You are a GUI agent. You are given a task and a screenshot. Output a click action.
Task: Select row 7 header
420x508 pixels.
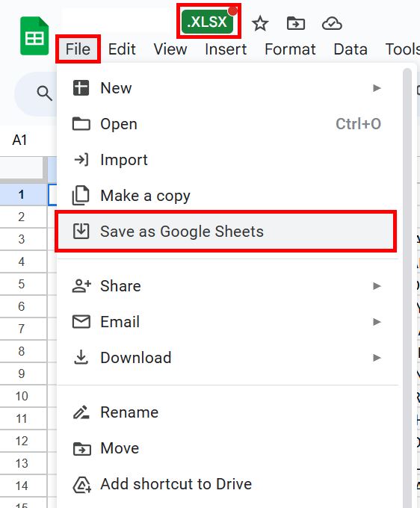tap(22, 329)
